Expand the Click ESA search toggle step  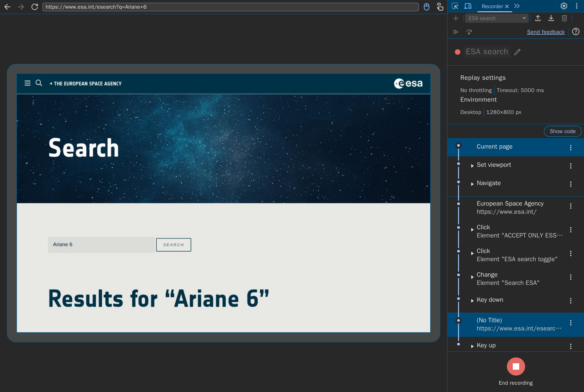(x=472, y=253)
